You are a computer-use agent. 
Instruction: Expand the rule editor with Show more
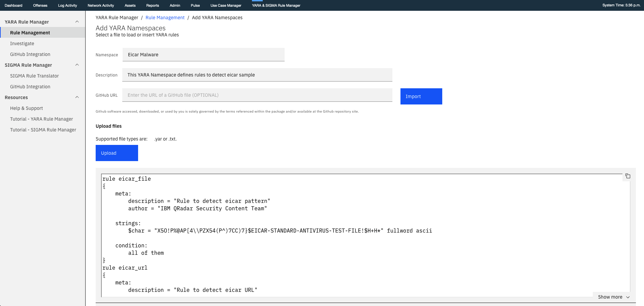[x=613, y=297]
